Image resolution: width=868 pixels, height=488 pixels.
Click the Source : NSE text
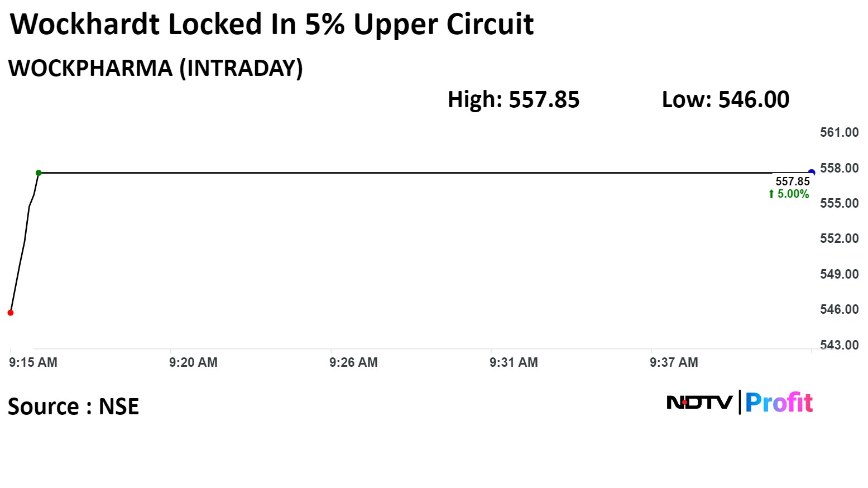pos(73,406)
